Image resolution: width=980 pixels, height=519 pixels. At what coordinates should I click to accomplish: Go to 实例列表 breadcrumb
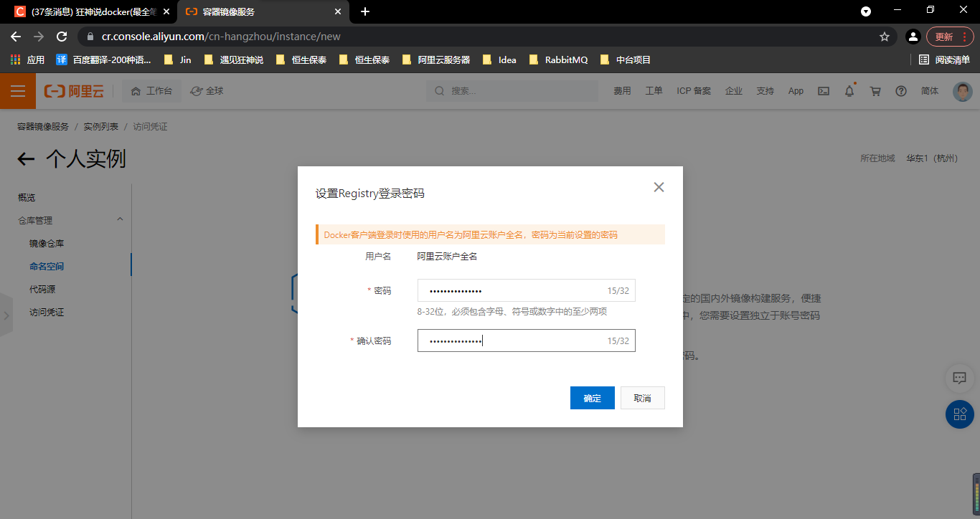click(x=101, y=126)
